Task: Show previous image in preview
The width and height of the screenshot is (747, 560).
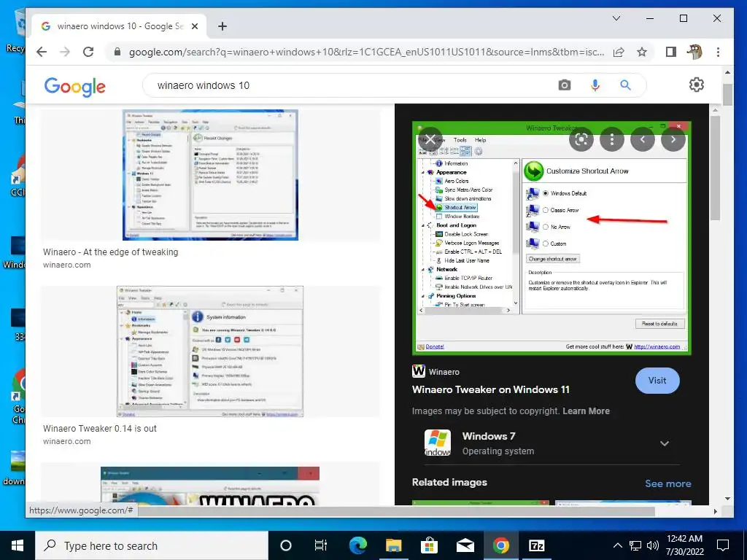Action: (x=642, y=139)
